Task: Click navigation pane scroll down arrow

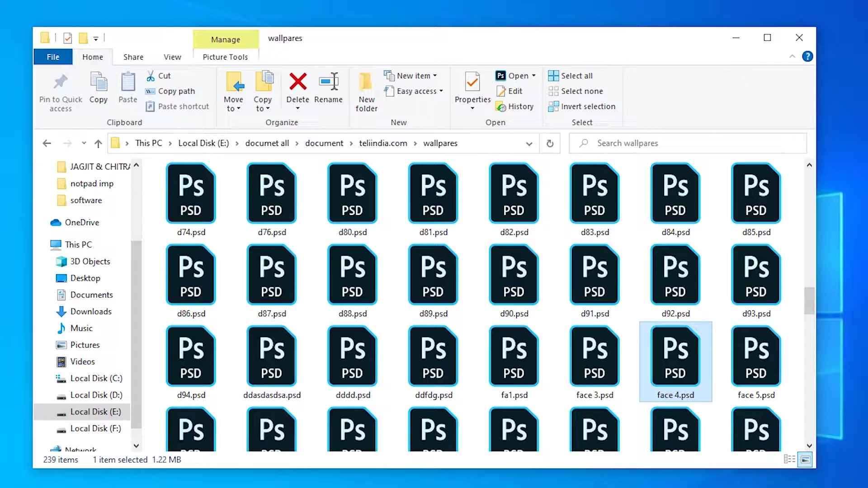Action: point(136,446)
